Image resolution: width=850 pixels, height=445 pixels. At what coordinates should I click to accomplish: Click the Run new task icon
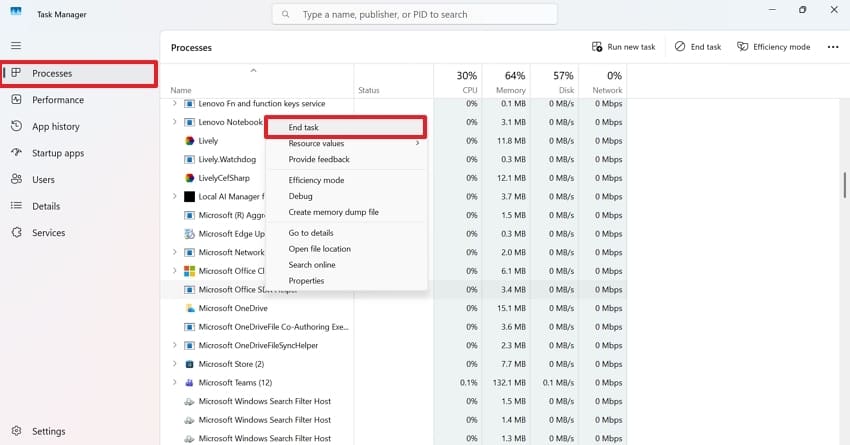click(x=597, y=47)
